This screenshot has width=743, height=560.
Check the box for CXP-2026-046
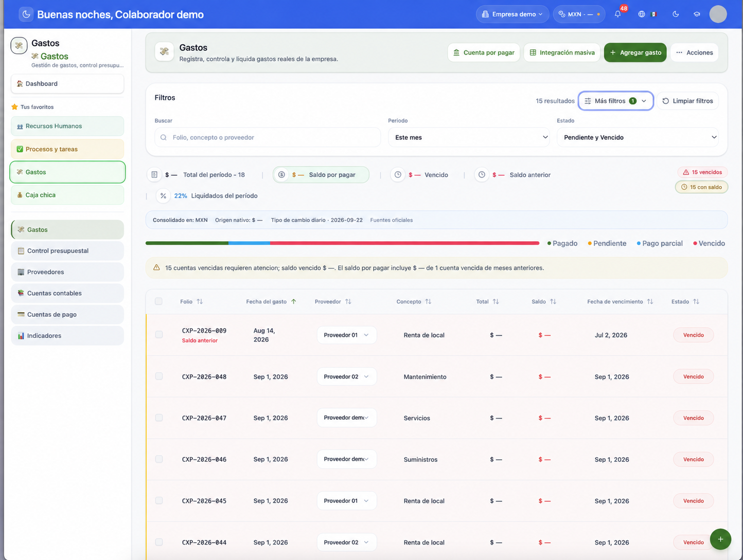pos(159,459)
